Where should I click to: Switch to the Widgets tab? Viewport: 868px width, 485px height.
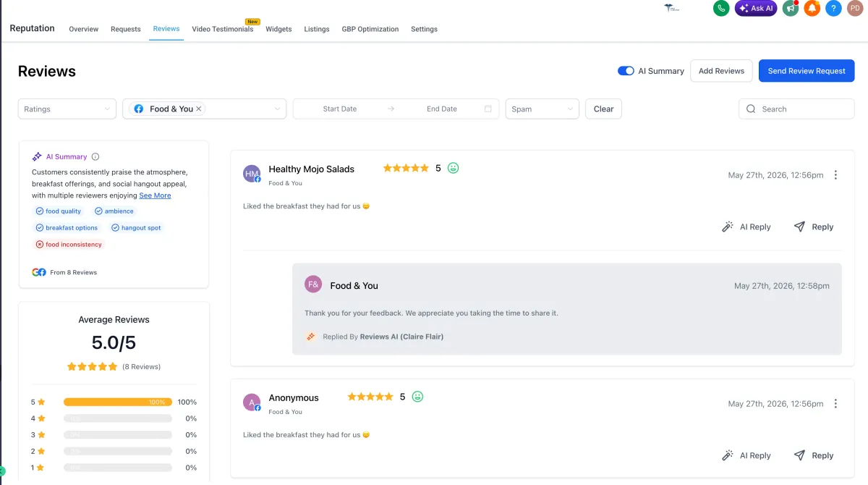coord(278,29)
